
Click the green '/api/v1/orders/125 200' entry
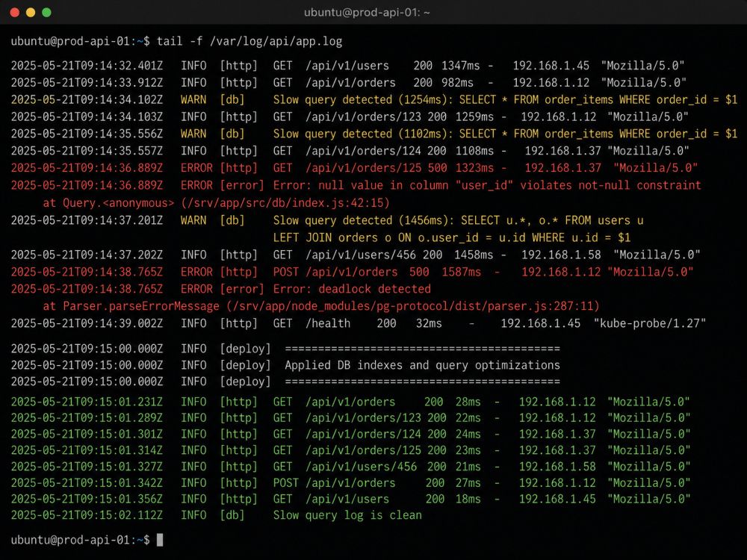click(376, 450)
